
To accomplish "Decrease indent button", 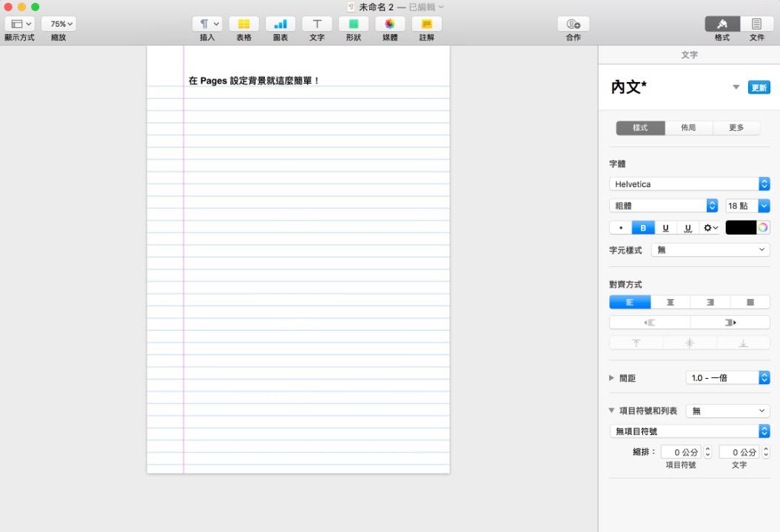I will click(x=650, y=323).
